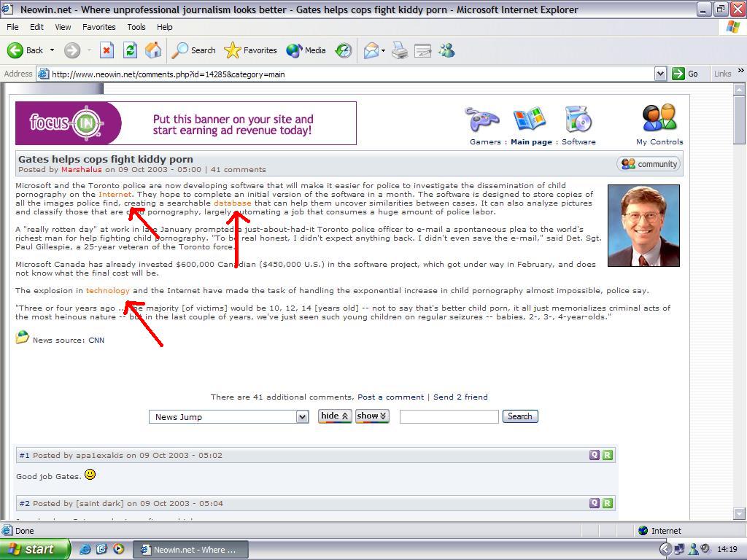The height and width of the screenshot is (560, 747).
Task: Open the View menu
Action: coord(63,27)
